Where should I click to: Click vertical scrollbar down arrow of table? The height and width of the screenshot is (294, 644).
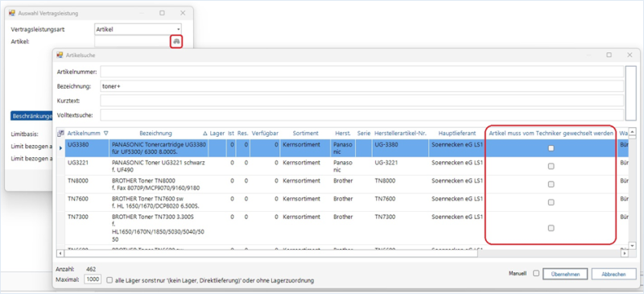(x=633, y=246)
